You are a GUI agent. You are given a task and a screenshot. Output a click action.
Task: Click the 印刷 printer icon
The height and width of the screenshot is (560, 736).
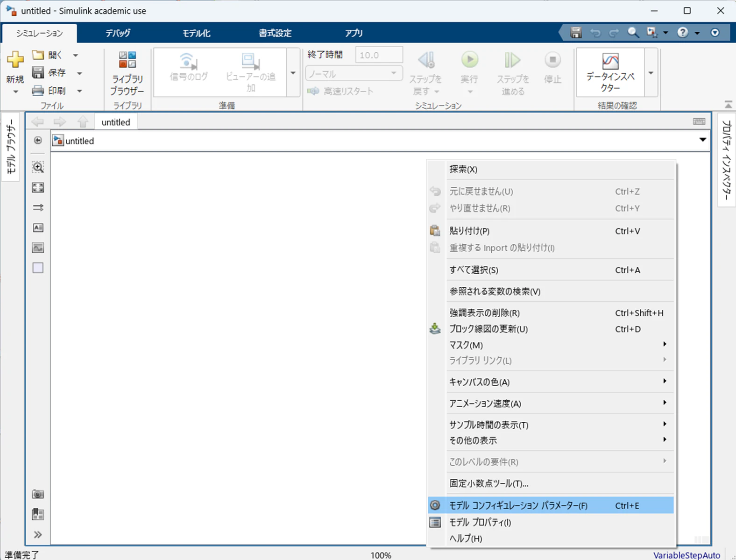(x=38, y=91)
